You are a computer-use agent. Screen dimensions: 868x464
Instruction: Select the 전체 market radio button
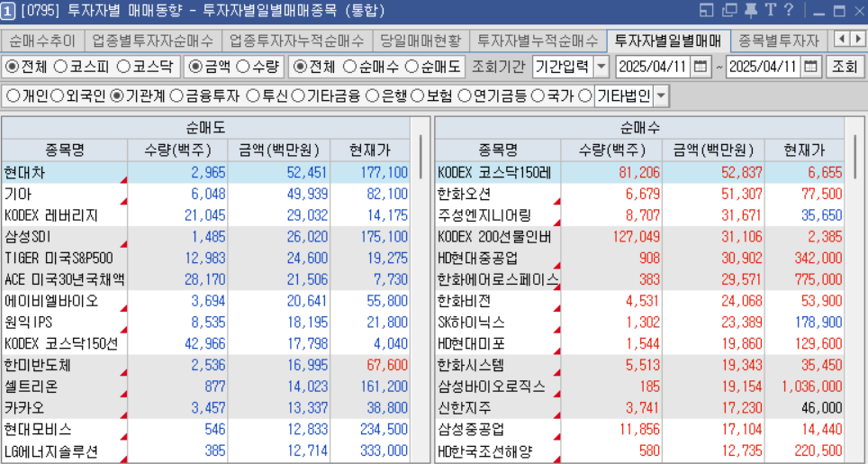12,67
